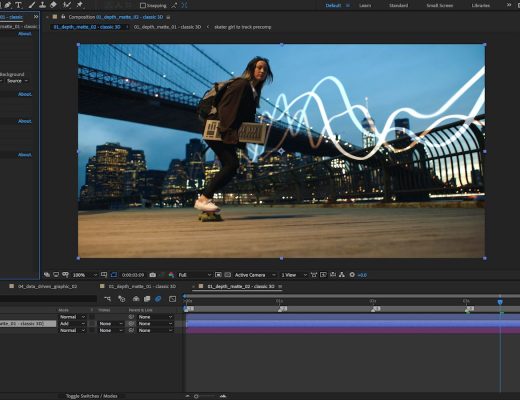Toggle the composition lock icon
The image size is (520, 400).
pyautogui.click(x=63, y=17)
